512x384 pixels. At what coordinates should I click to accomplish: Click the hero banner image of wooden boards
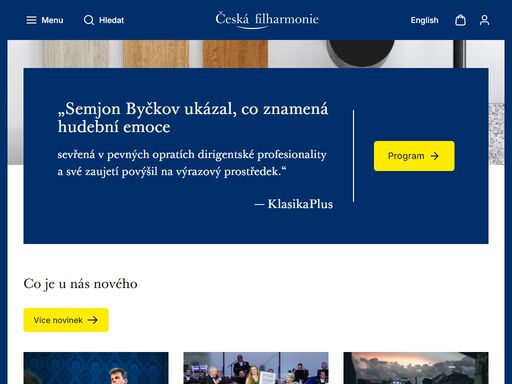pyautogui.click(x=256, y=54)
